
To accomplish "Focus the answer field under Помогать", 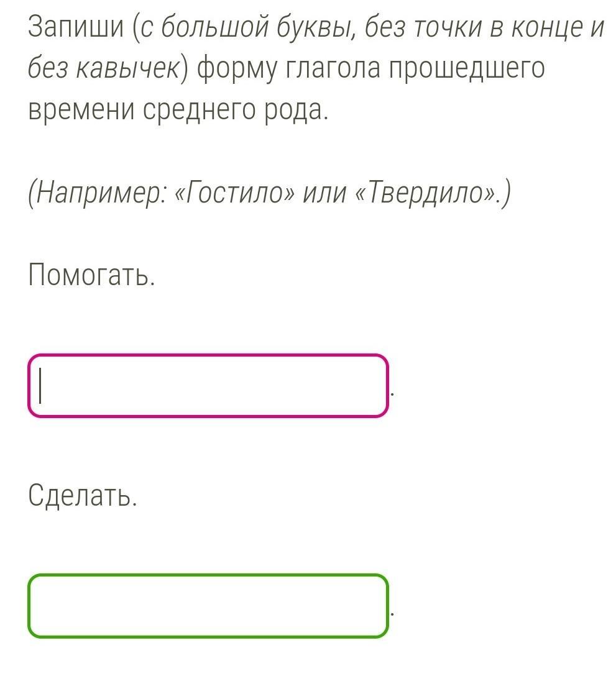I will click(x=208, y=385).
